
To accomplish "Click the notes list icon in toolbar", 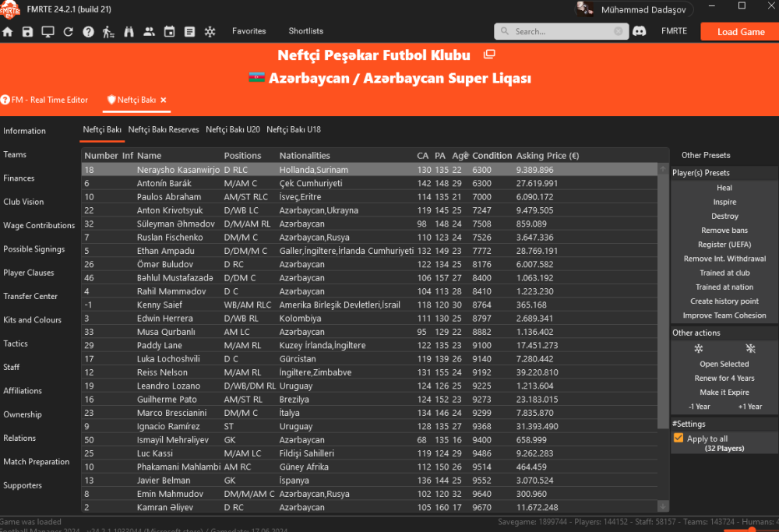I will 190,32.
